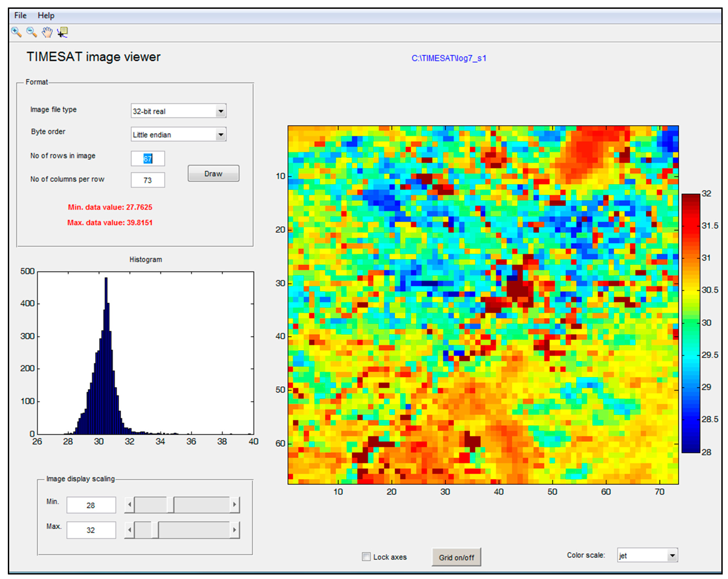Open the Image file type dropdown
The image size is (728, 579).
click(221, 111)
